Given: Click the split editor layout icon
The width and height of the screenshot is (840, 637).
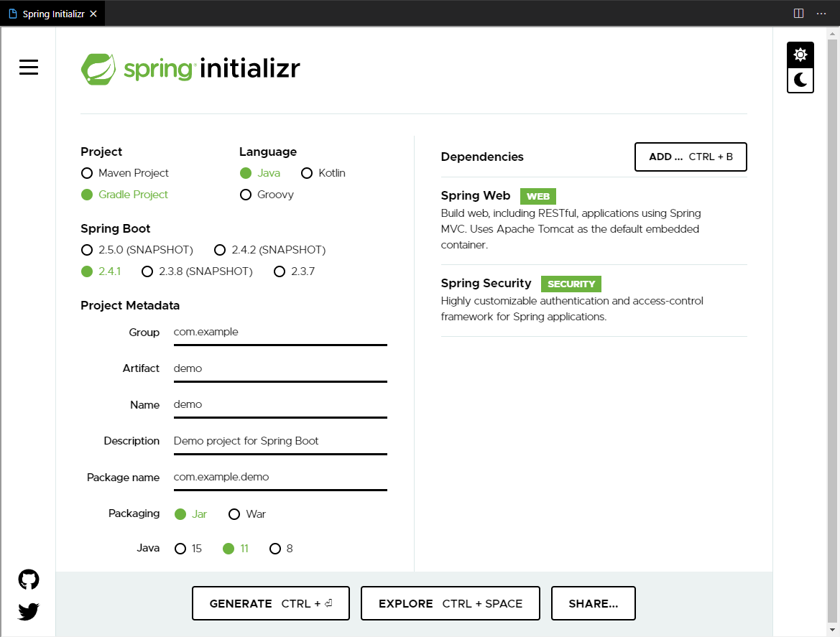Looking at the screenshot, I should coord(798,14).
